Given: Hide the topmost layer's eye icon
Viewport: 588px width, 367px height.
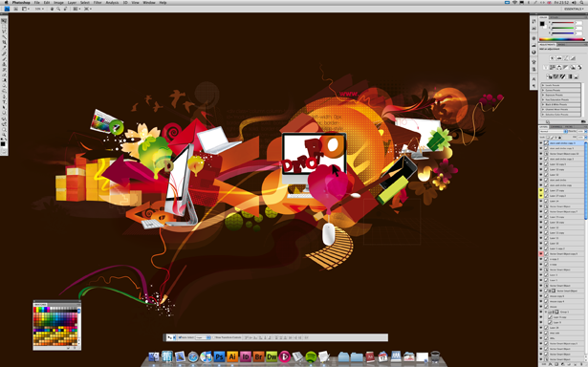Looking at the screenshot, I should pyautogui.click(x=541, y=143).
